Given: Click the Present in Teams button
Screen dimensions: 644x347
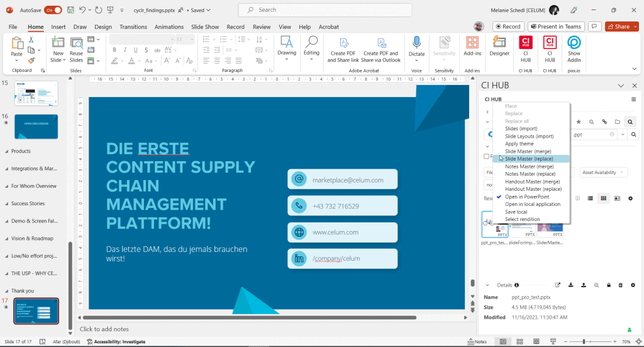Looking at the screenshot, I should [555, 26].
